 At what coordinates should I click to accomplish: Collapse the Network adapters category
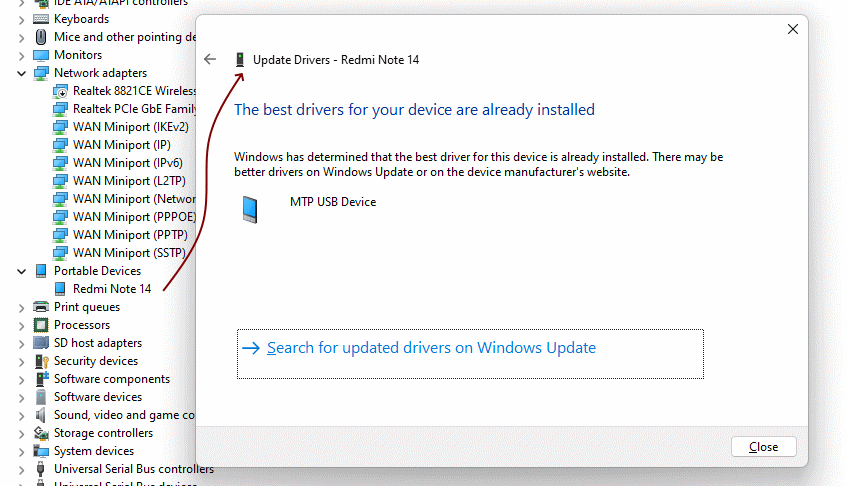pos(21,73)
